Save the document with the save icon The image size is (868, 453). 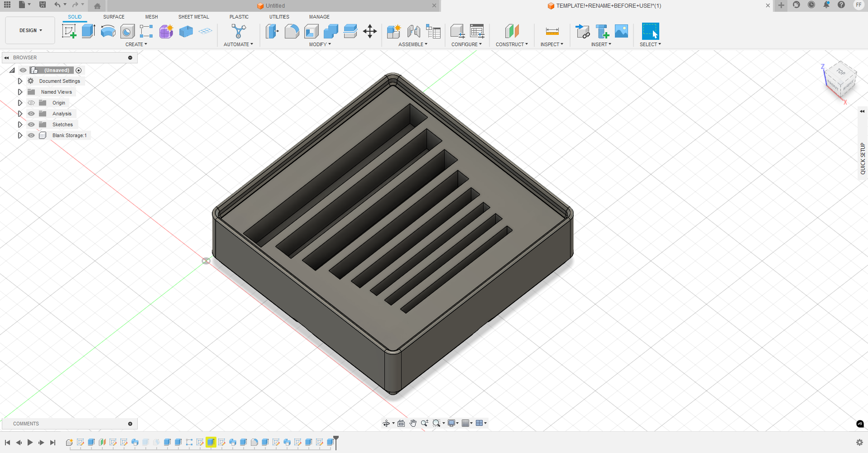[x=43, y=5]
